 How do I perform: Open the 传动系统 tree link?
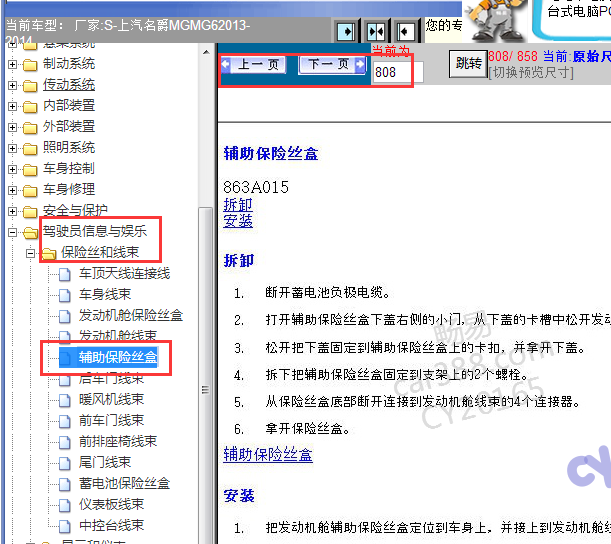pos(69,85)
